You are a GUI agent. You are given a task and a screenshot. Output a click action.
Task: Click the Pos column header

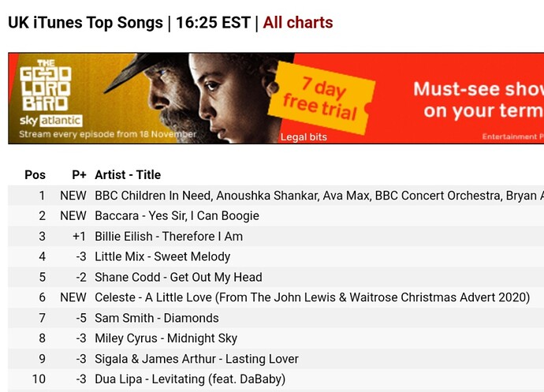[35, 174]
